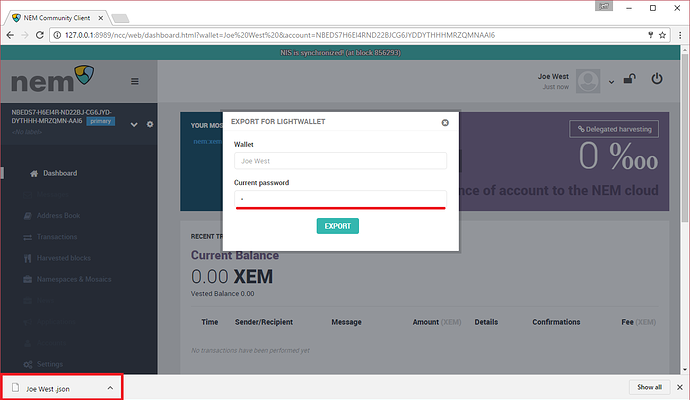Click browser Back arrow
This screenshot has width=690, height=400.
(10, 35)
